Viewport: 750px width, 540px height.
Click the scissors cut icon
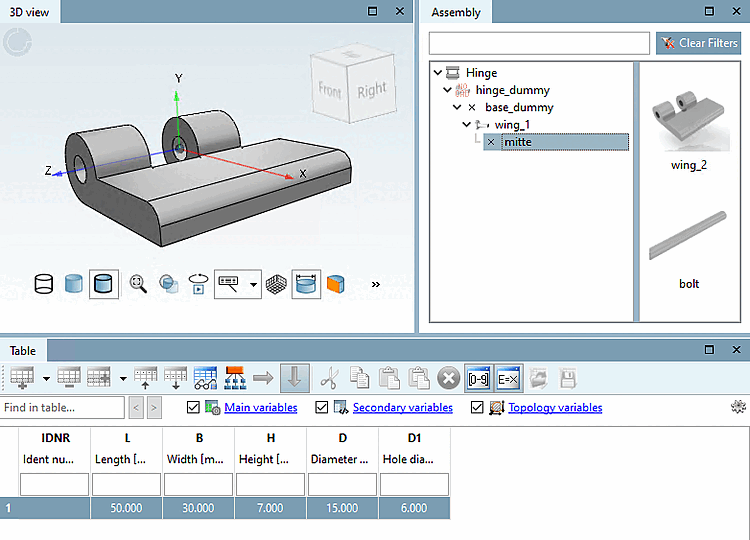coord(328,378)
